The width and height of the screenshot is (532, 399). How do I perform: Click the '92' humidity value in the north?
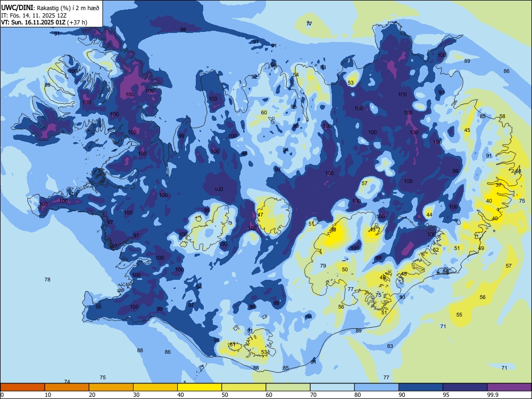[254, 77]
